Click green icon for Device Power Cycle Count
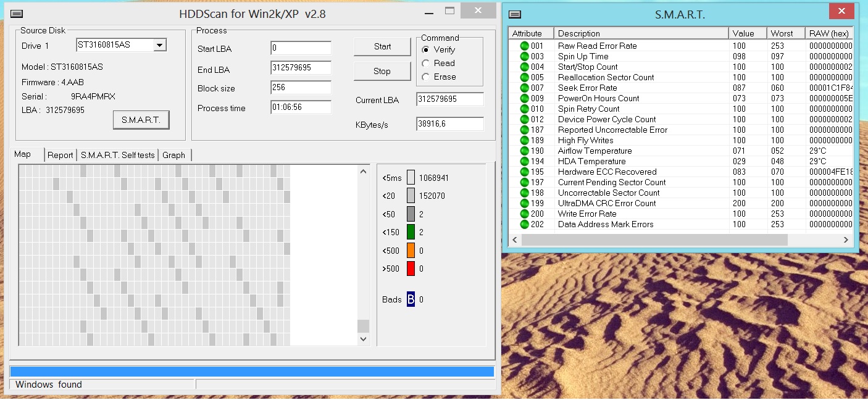This screenshot has height=400, width=868. (524, 119)
